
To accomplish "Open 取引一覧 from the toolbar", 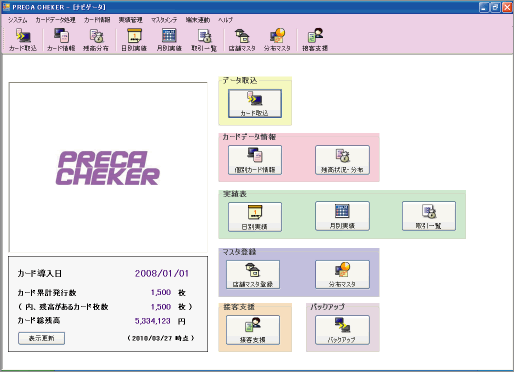I will [x=204, y=40].
